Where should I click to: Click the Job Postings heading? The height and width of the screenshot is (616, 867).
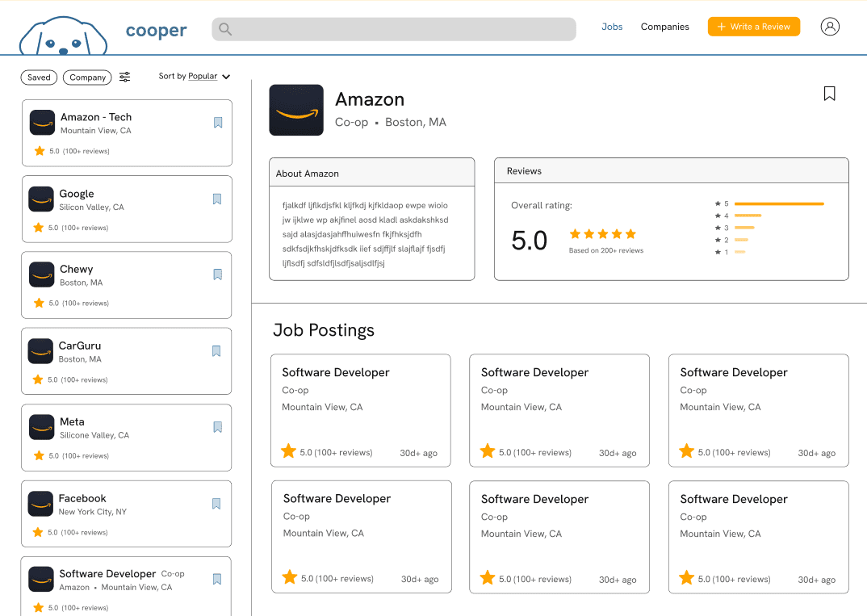(x=324, y=330)
